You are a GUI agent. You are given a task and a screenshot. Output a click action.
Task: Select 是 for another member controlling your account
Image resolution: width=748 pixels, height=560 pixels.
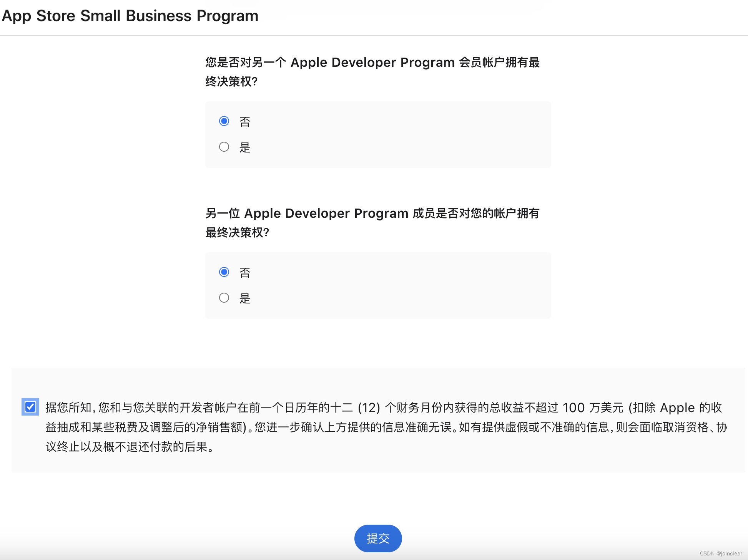tap(224, 298)
